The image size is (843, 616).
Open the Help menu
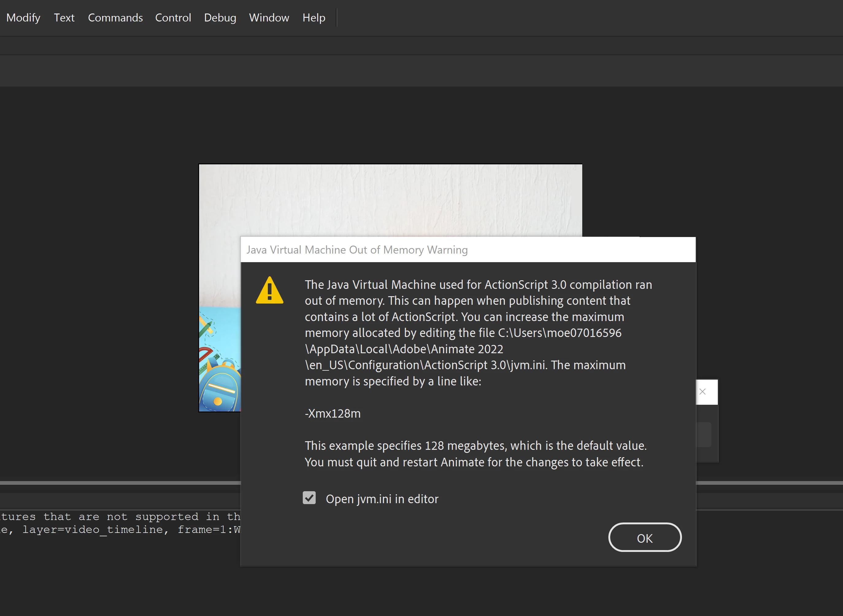314,17
